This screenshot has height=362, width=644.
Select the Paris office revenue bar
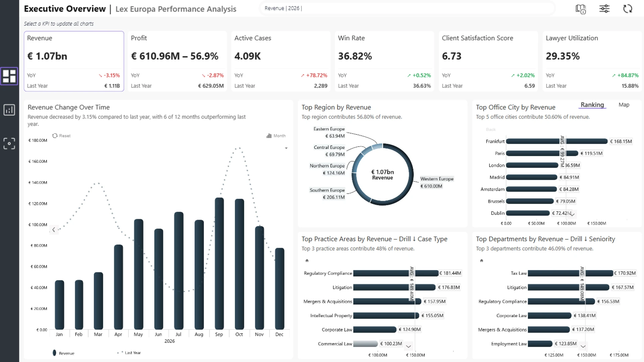pyautogui.click(x=542, y=153)
